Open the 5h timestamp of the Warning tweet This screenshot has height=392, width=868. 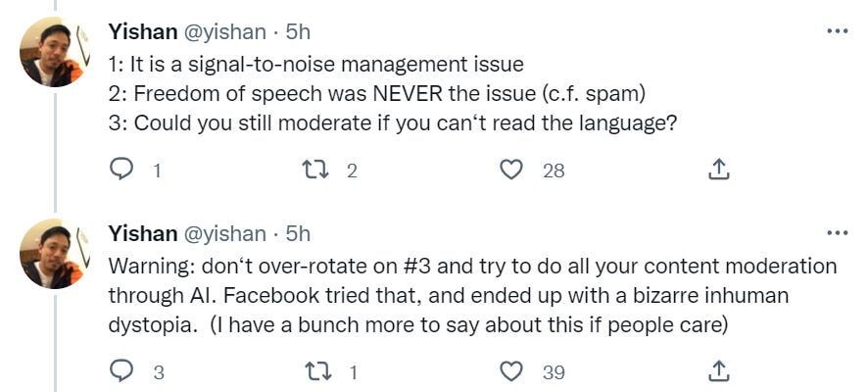click(x=298, y=233)
